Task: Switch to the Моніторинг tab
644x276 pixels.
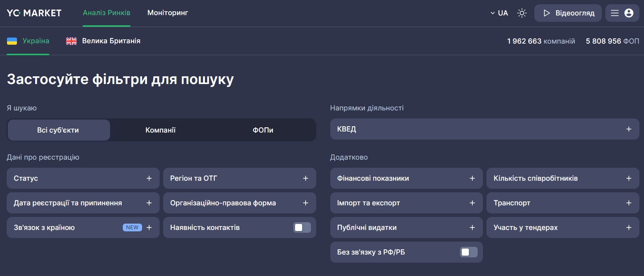Action: 167,13
